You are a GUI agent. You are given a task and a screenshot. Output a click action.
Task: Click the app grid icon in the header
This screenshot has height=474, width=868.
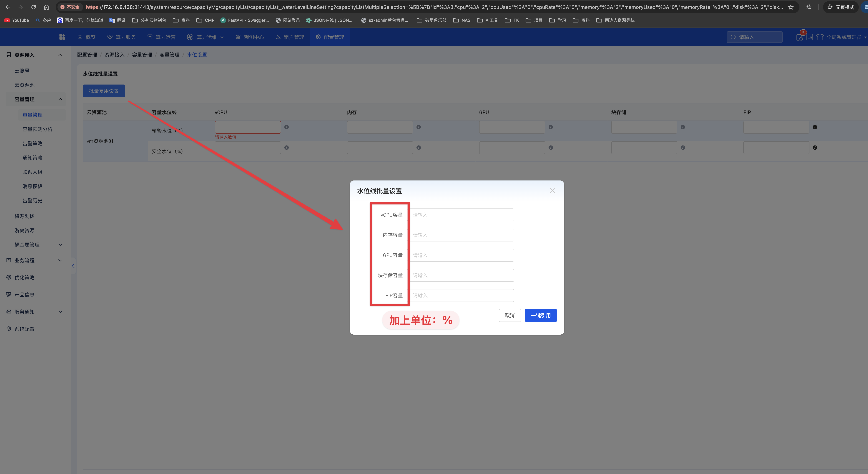(x=62, y=37)
